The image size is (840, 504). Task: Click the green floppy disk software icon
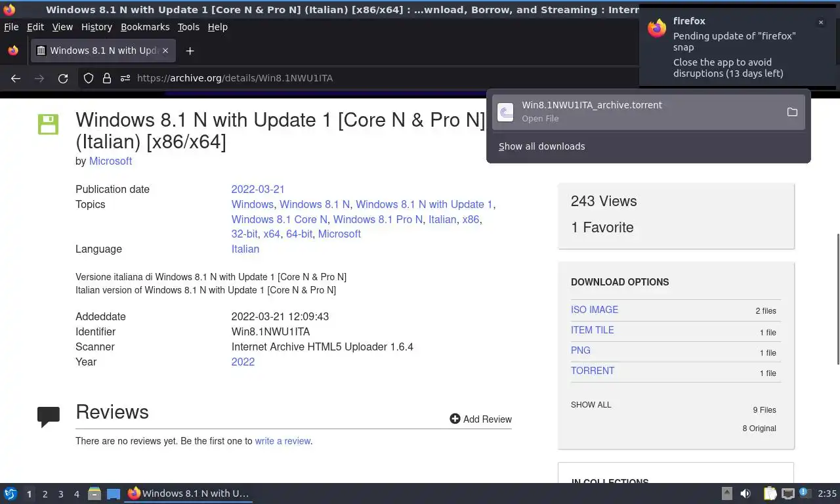[x=48, y=124]
